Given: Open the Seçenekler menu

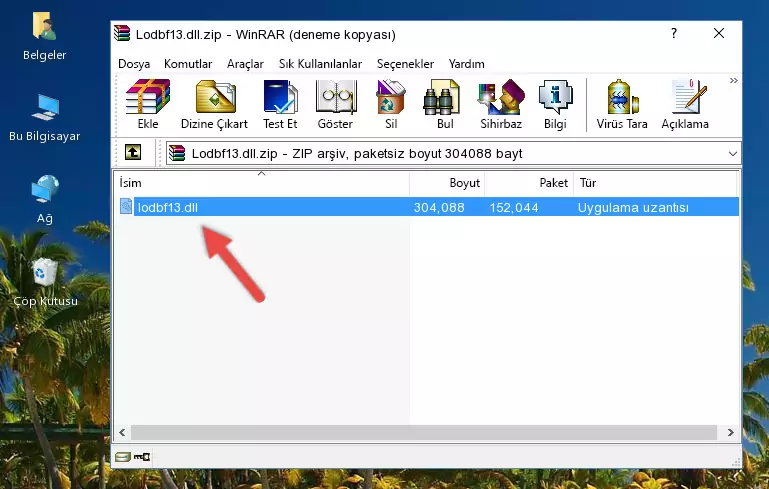Looking at the screenshot, I should tap(405, 64).
